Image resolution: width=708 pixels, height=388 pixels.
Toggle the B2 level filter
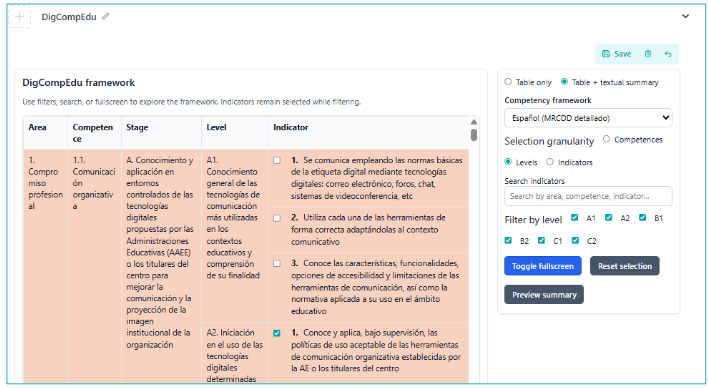point(508,240)
